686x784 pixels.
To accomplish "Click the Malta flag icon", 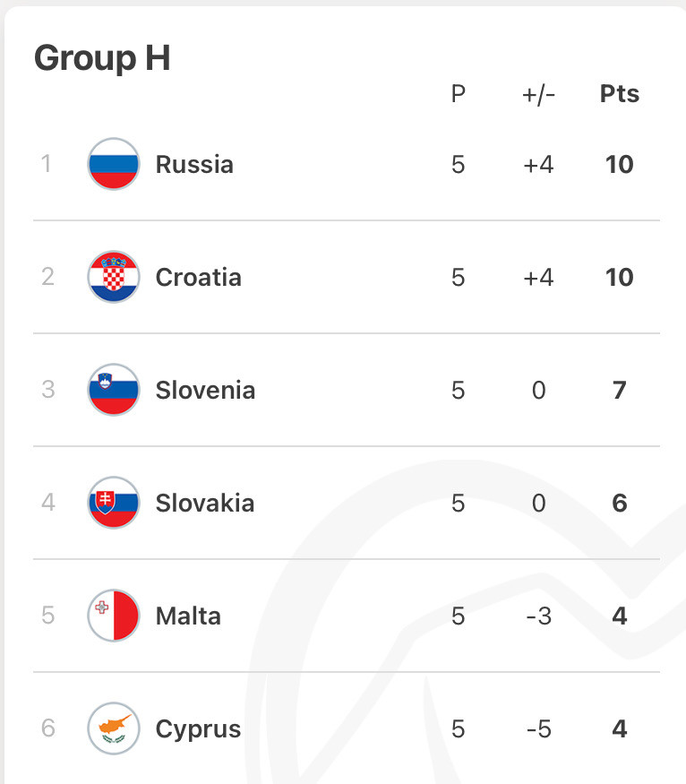I will (x=114, y=616).
